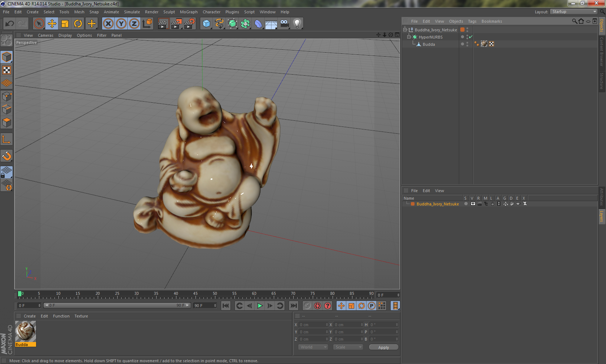Click the preview range slider bar
Image resolution: width=606 pixels, height=364 pixels.
coord(117,305)
